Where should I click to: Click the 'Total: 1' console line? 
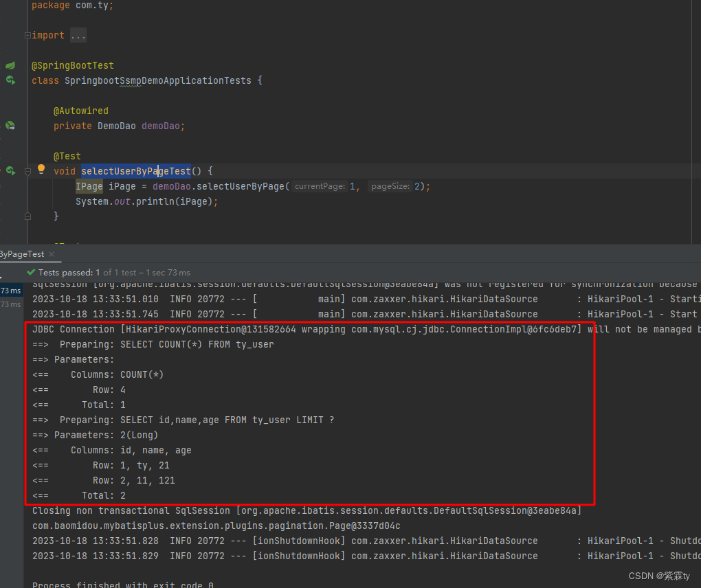tap(78, 405)
